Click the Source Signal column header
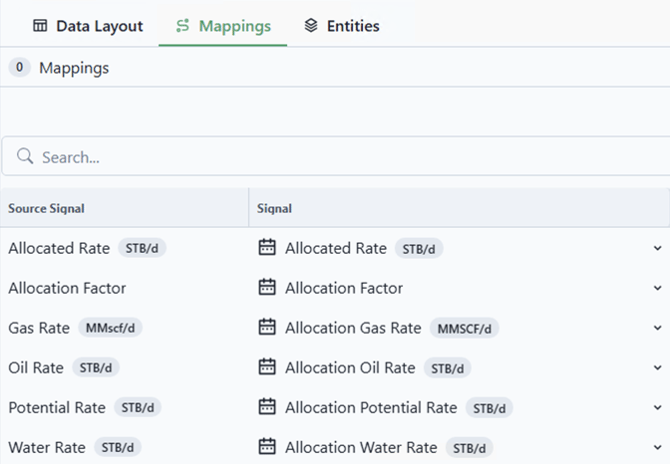 tap(46, 208)
